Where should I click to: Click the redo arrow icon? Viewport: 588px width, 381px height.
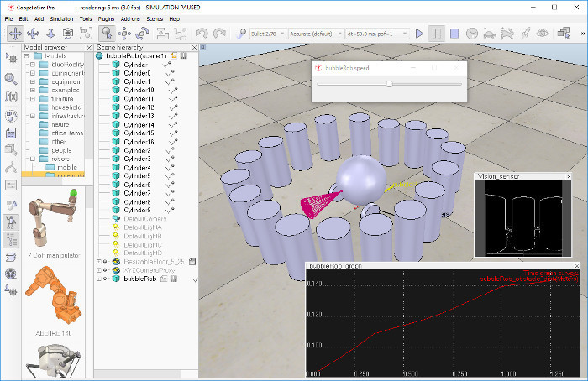click(x=219, y=34)
